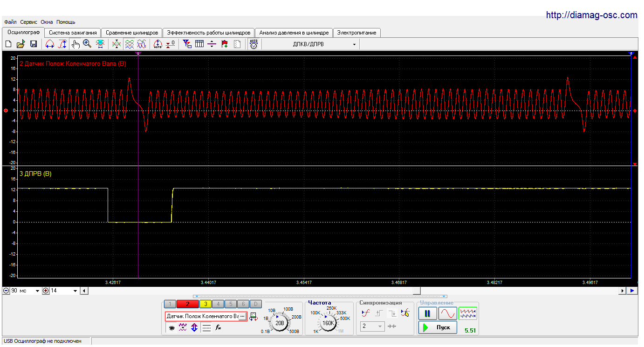Click the auto vertical scale icon

[158, 44]
